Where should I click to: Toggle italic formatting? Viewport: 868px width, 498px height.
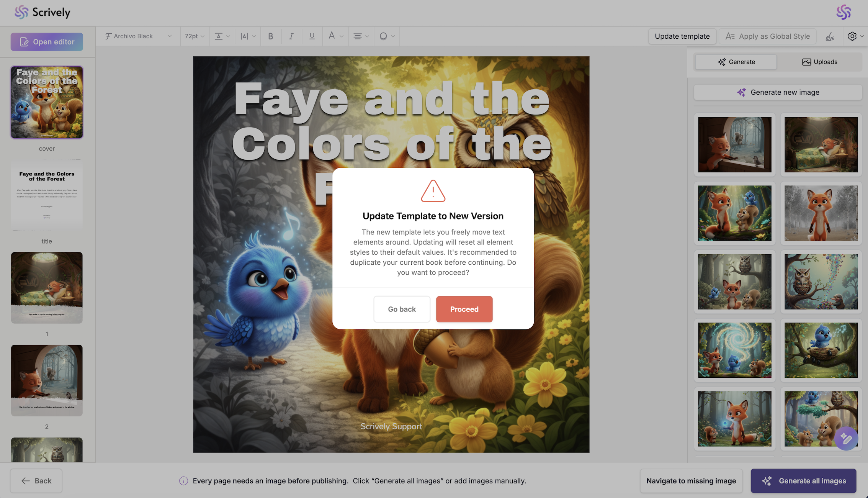coord(291,36)
